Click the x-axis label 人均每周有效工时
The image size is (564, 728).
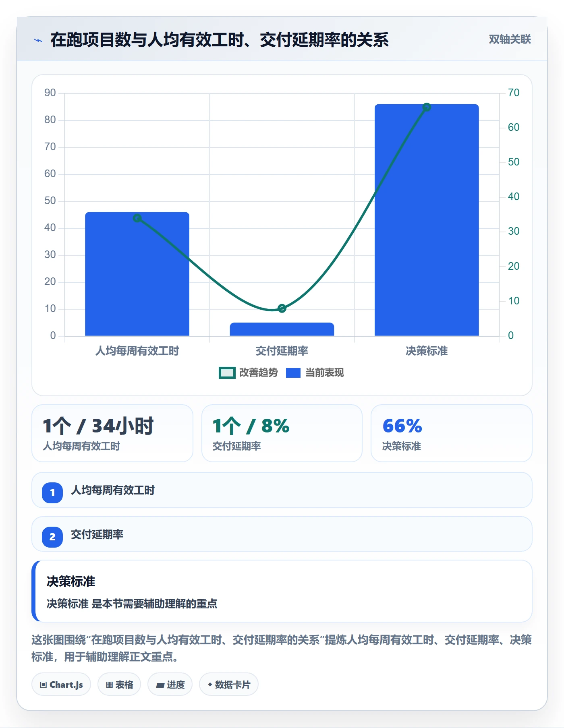pos(137,351)
